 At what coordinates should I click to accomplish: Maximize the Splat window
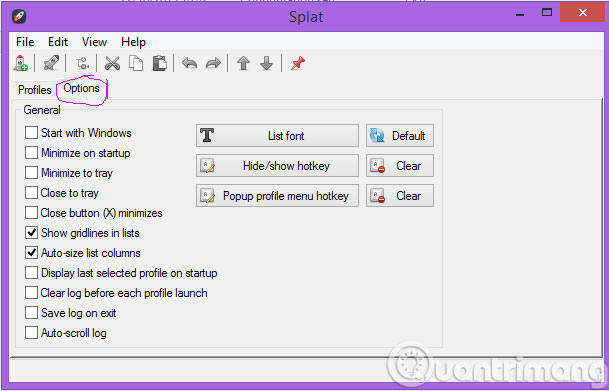pyautogui.click(x=547, y=13)
